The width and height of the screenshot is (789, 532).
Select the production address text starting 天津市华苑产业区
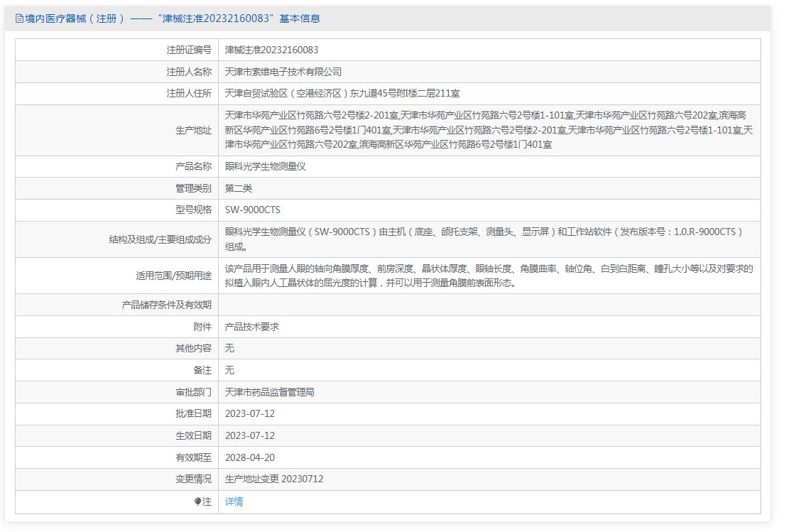coord(489,130)
